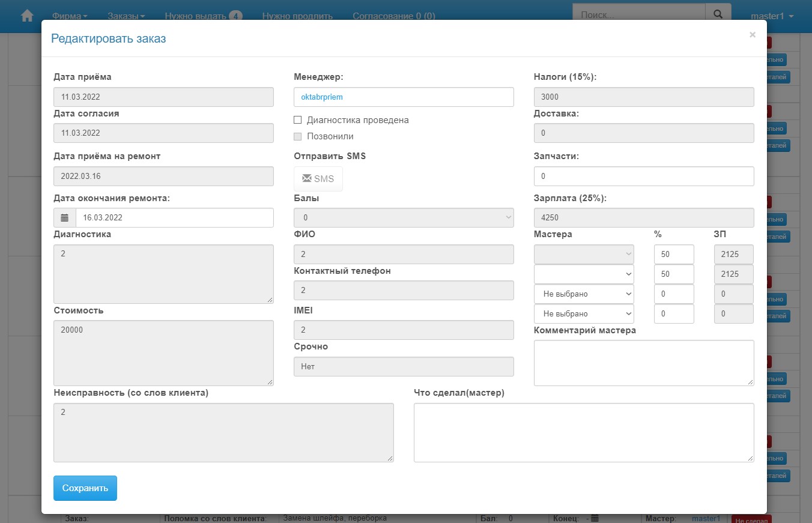Click the magnifier search button
812x523 pixels.
click(717, 15)
